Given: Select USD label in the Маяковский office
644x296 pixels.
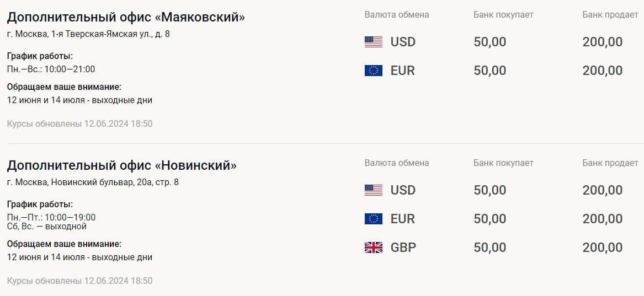Looking at the screenshot, I should (403, 42).
